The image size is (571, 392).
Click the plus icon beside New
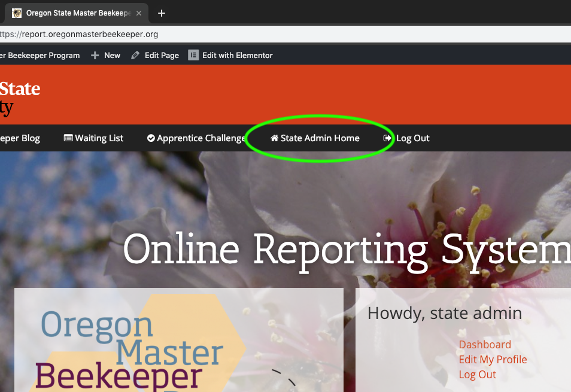coord(95,55)
